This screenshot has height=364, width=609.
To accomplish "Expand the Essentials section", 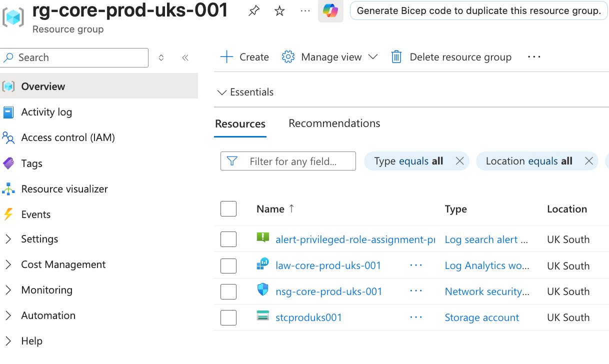I will click(x=245, y=92).
